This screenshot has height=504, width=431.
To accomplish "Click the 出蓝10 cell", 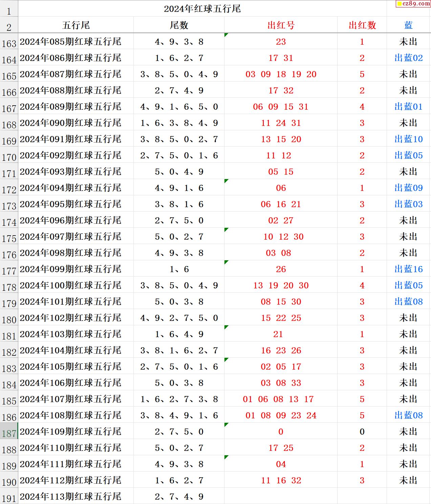I will (x=408, y=139).
